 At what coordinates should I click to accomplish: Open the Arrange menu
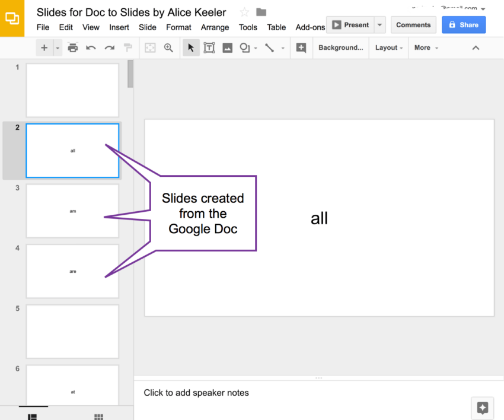[215, 27]
